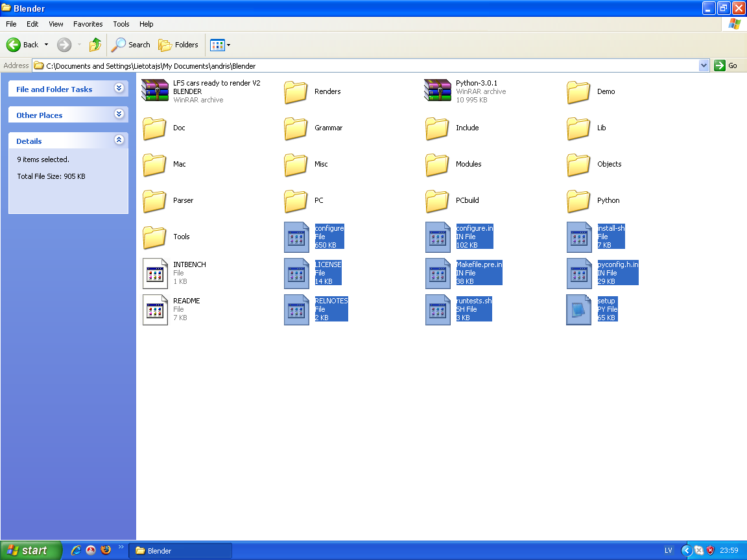Viewport: 747px width, 560px height.
Task: Open the address bar dropdown
Action: (x=704, y=65)
